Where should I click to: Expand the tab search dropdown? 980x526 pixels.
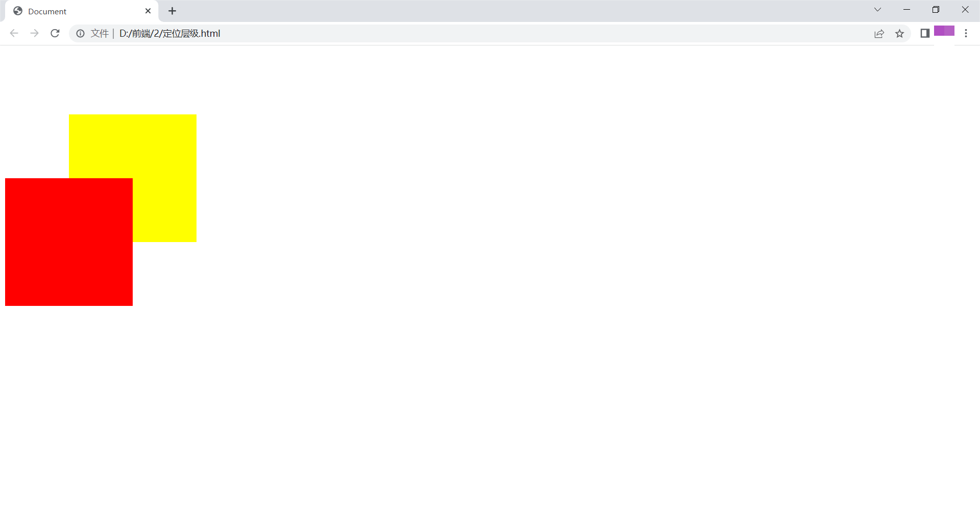[877, 10]
